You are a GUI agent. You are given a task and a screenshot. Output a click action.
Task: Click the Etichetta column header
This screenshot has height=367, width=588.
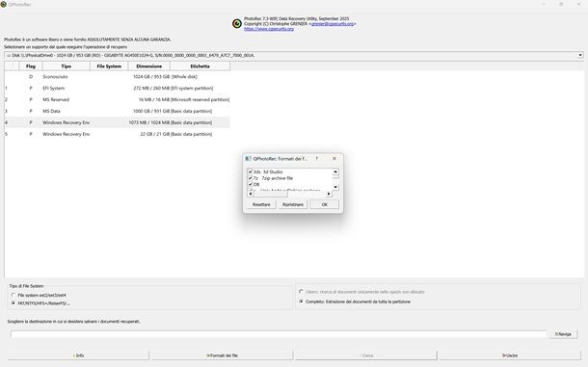[x=200, y=66]
